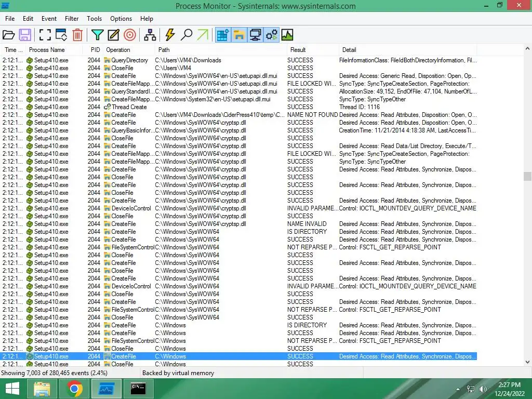Open the Windows Start button
The height and width of the screenshot is (399, 532).
coord(12,389)
